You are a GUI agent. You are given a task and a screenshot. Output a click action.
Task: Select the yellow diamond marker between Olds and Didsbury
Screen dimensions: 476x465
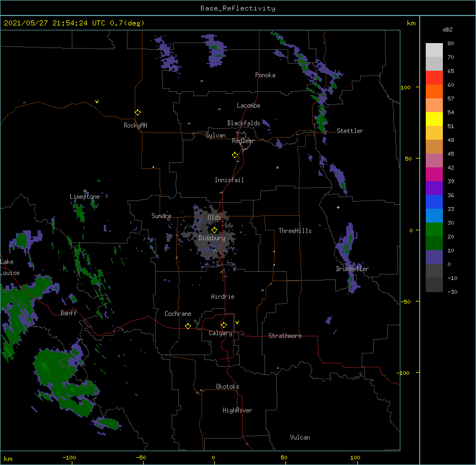click(x=214, y=230)
